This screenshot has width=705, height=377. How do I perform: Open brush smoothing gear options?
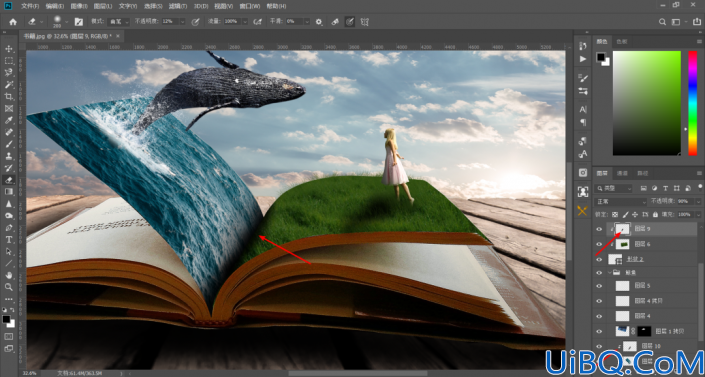[319, 22]
